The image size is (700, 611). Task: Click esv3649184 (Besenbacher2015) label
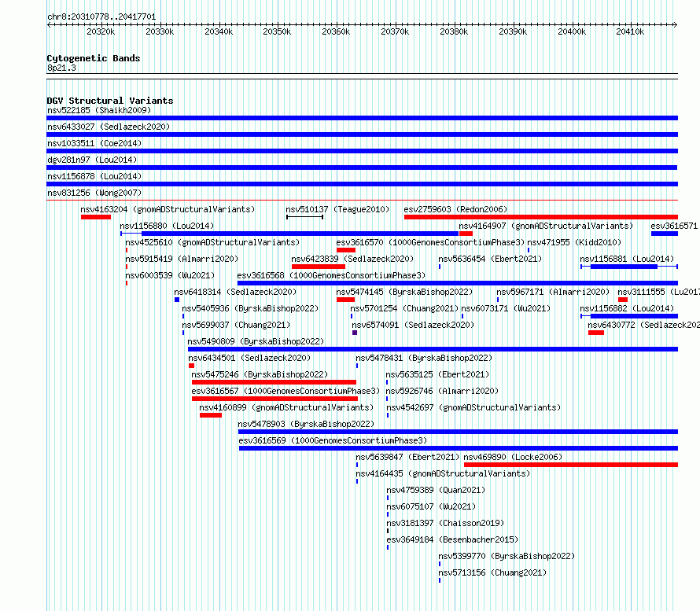tap(452, 539)
